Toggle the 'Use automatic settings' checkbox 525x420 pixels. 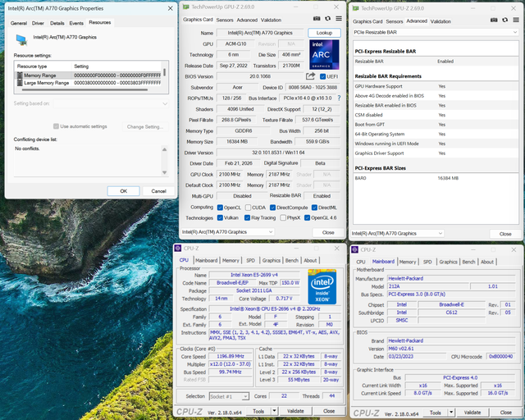[56, 126]
